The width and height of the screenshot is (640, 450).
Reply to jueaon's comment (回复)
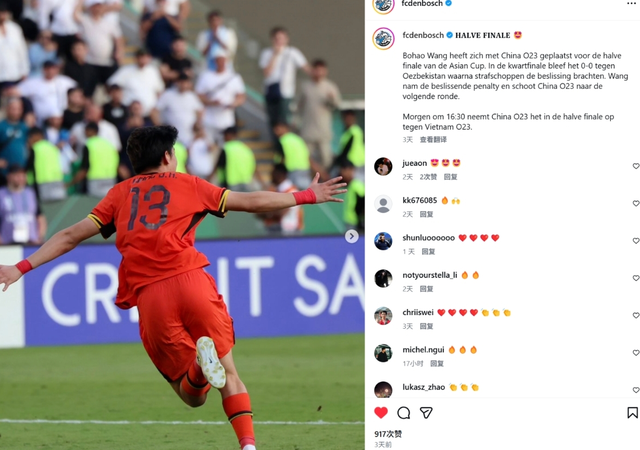(451, 177)
